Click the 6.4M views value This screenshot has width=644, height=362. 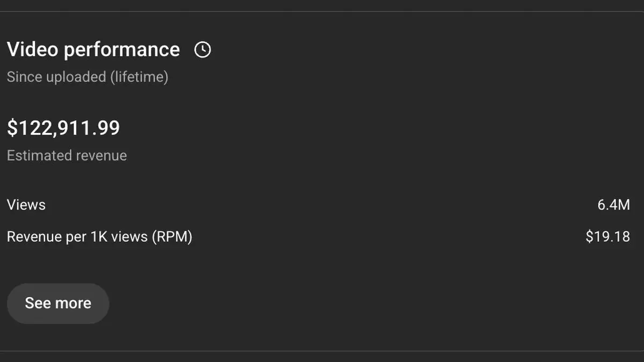(613, 205)
